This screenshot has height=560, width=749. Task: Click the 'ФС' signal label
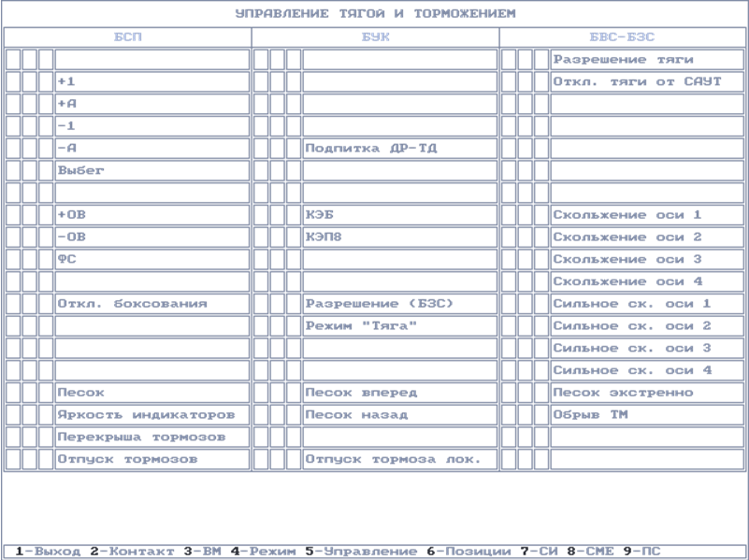point(66,259)
